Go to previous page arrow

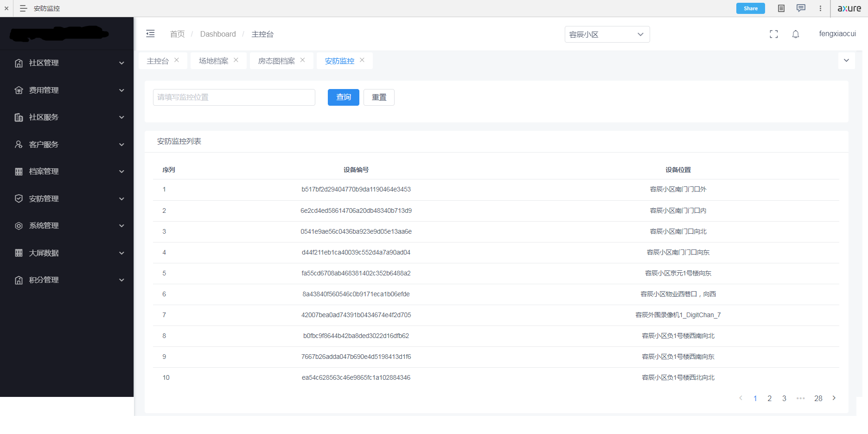click(741, 398)
